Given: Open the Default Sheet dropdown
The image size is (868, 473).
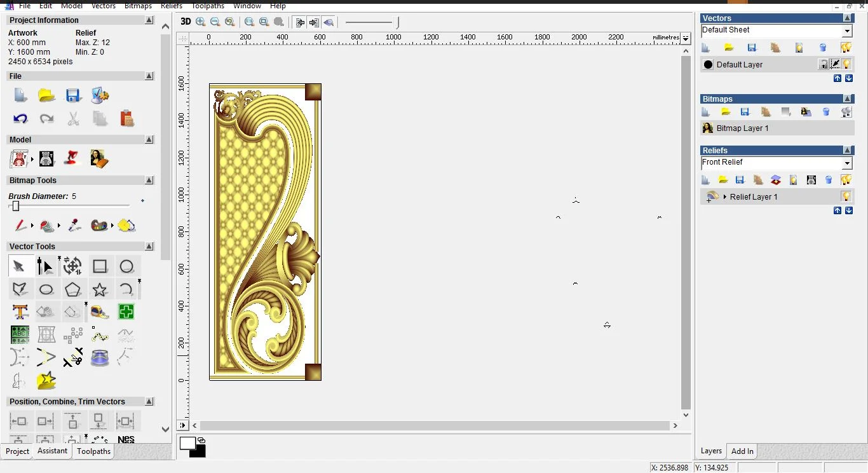Looking at the screenshot, I should 847,31.
